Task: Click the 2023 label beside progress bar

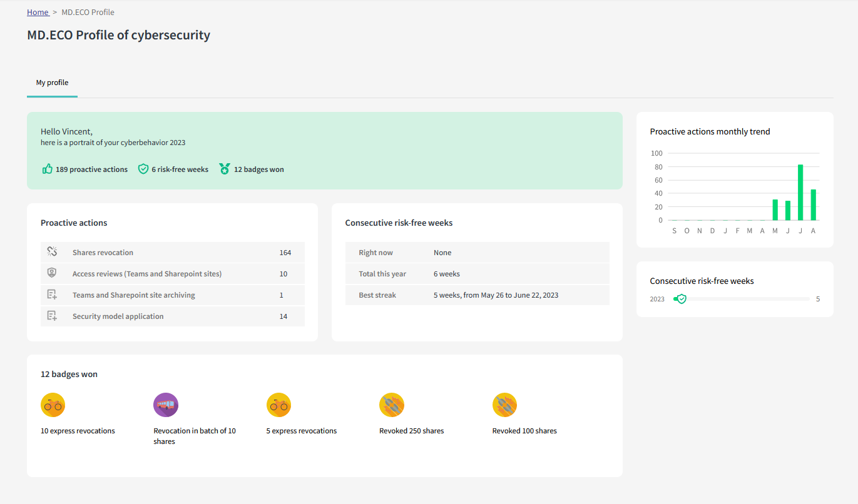Action: (x=657, y=299)
